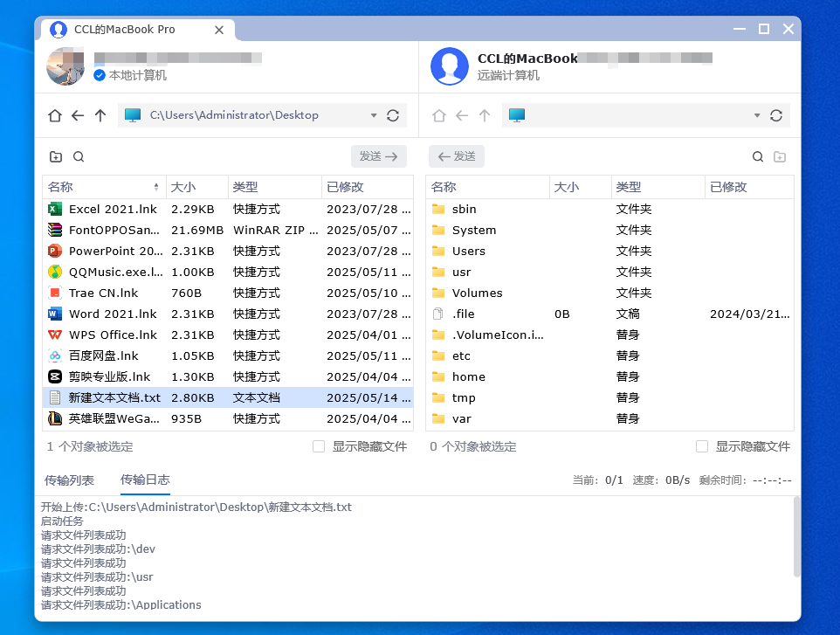This screenshot has height=635, width=840.
Task: Create new folder in local panel
Action: 56,157
